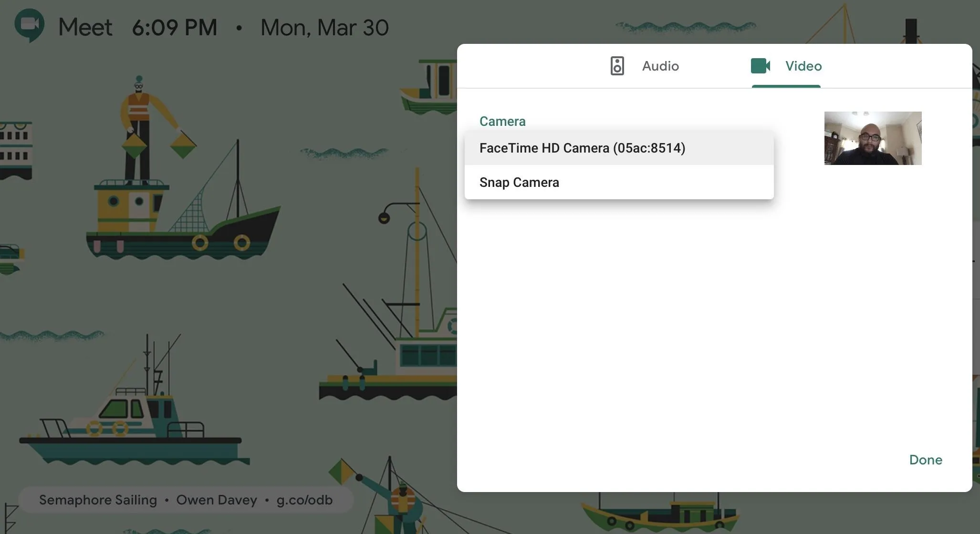This screenshot has width=980, height=534.
Task: Click the Mon, Mar 30 date
Action: pos(324,28)
